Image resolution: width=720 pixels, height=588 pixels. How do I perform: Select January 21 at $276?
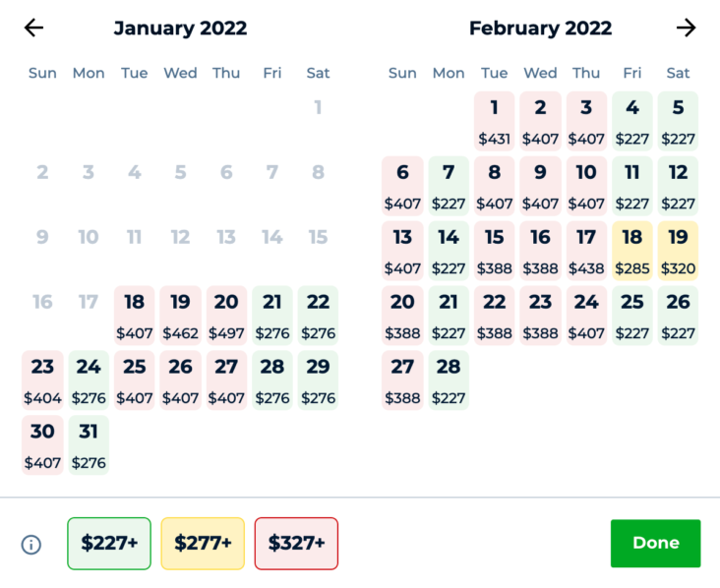pyautogui.click(x=272, y=316)
